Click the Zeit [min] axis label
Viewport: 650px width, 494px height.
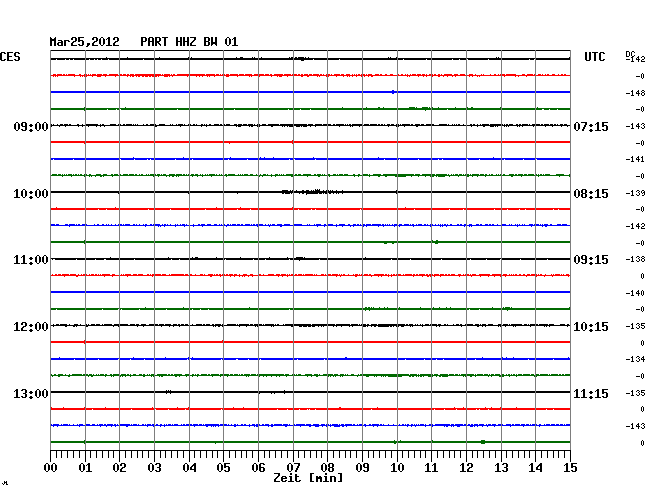[309, 479]
